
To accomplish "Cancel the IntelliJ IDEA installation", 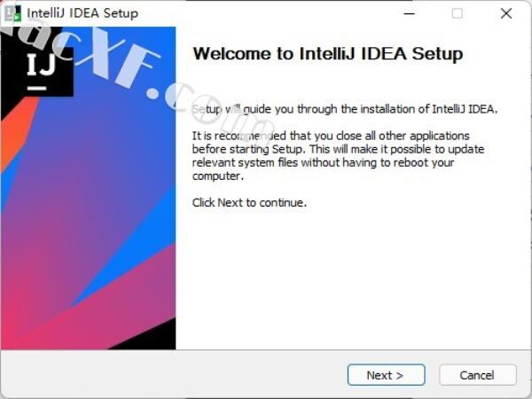I will click(x=477, y=375).
